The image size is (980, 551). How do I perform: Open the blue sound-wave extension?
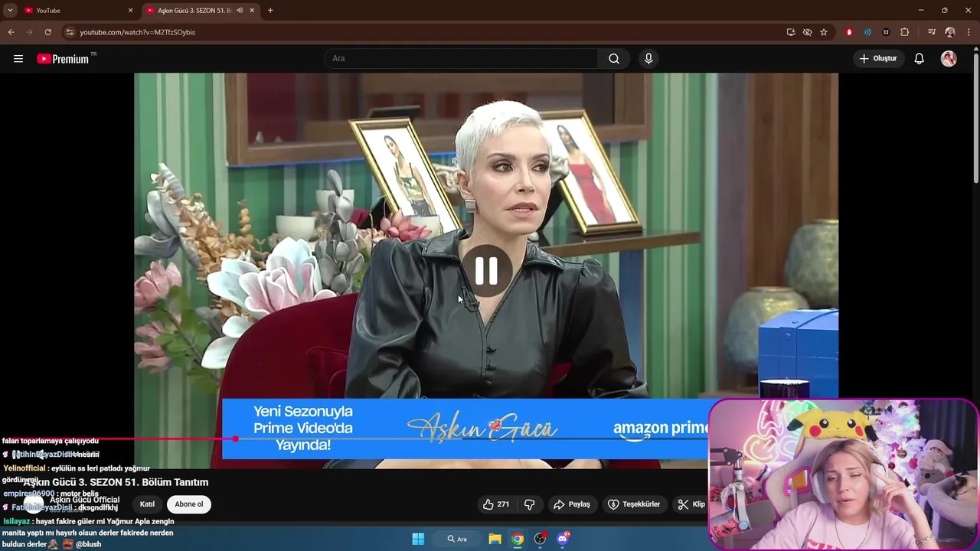(x=867, y=32)
